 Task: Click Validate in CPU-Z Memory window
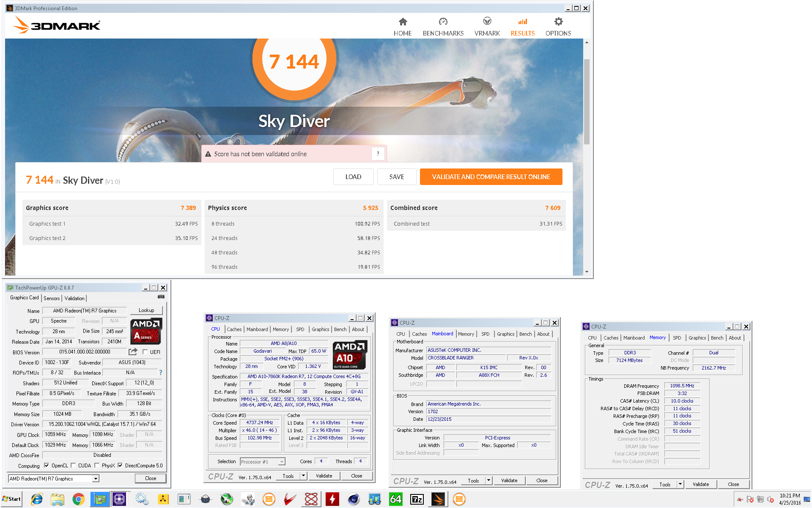701,484
